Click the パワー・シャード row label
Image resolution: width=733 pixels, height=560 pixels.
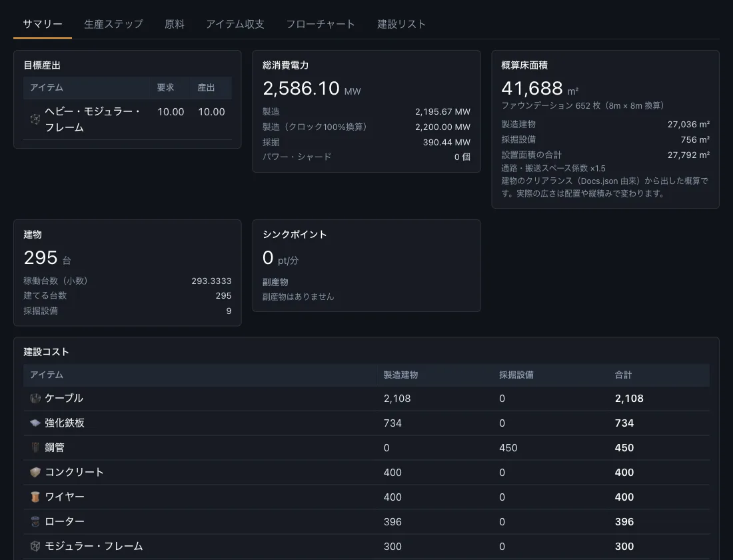[297, 157]
